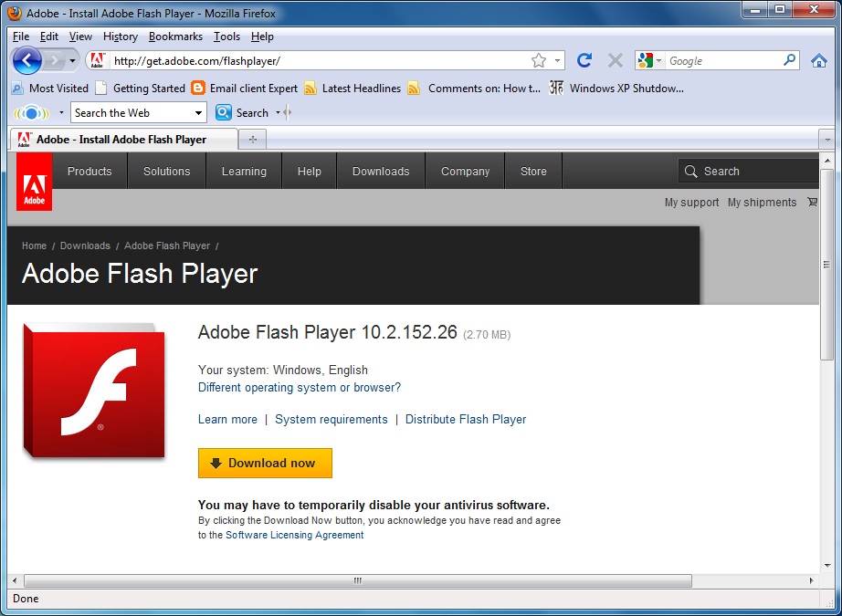The image size is (842, 616).
Task: Bookmark this page with the star icon
Action: point(539,60)
